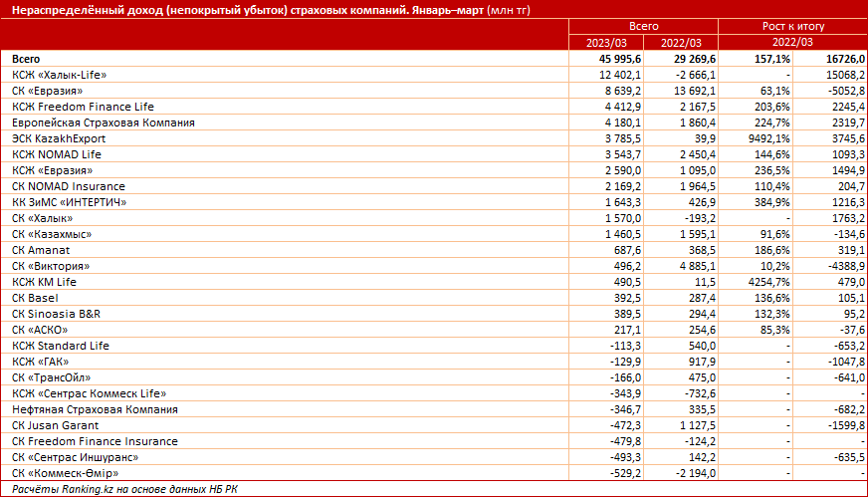Click the СК Sinoasia B&R row
Screen dimensions: 868x497
tap(434, 314)
